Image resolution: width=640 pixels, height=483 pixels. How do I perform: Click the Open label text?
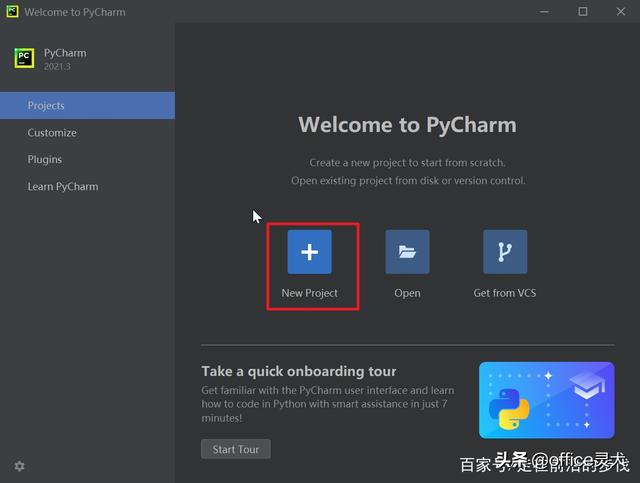(407, 293)
